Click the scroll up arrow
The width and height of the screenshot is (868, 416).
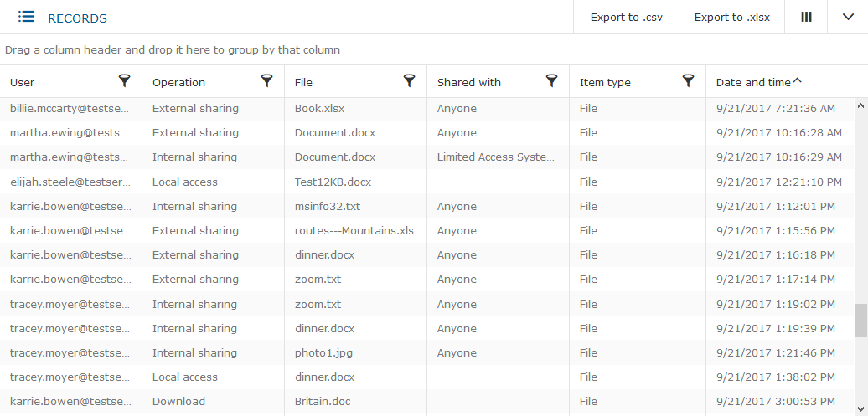coord(860,105)
